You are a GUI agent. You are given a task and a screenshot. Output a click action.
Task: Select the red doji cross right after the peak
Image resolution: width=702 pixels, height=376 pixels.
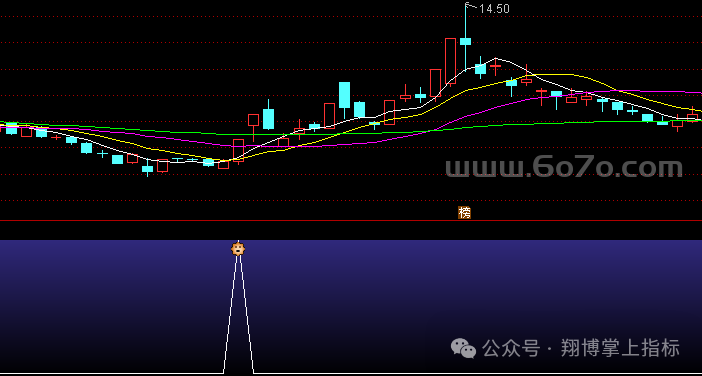pos(496,66)
